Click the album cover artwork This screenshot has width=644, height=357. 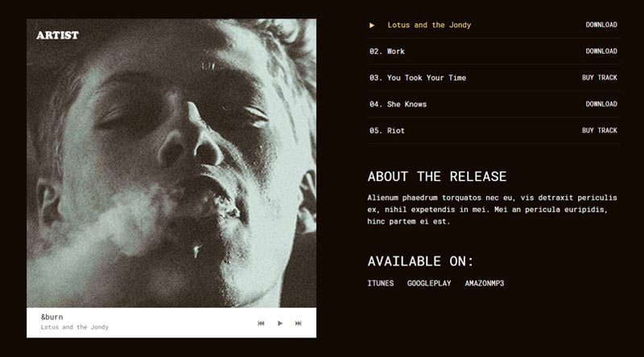[x=171, y=163]
